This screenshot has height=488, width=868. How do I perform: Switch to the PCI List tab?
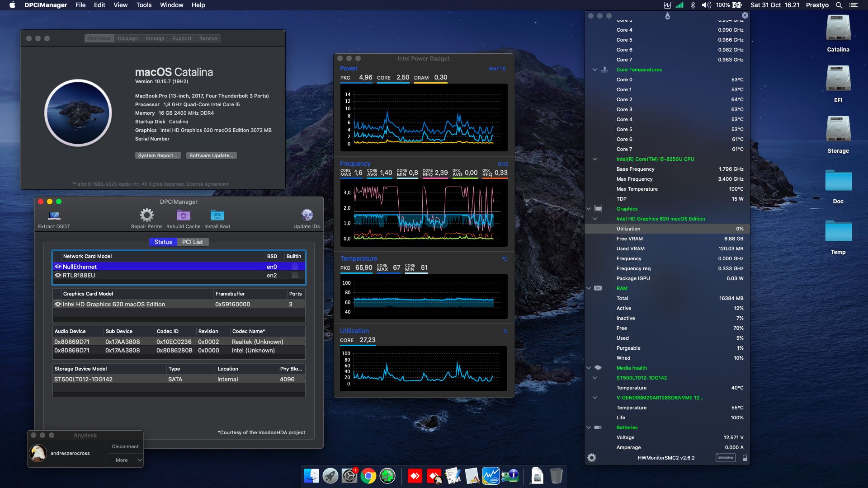(192, 242)
